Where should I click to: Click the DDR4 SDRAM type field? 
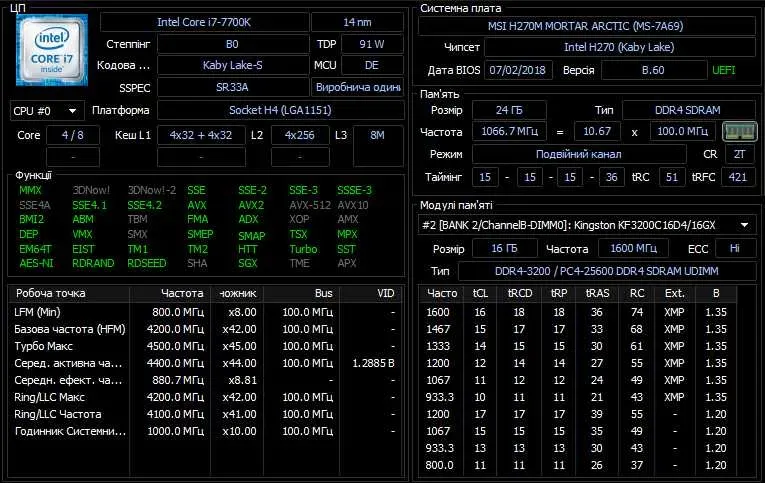(x=688, y=110)
